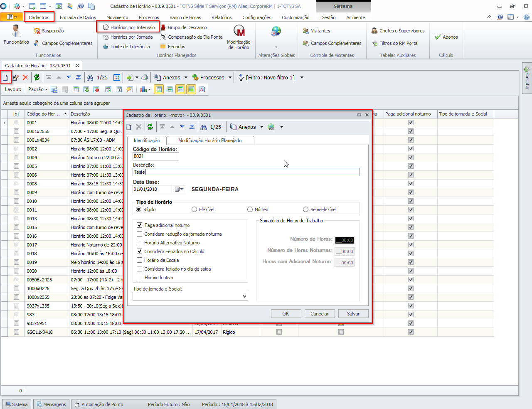Click Automação de Ponto in status bar

coord(99,404)
